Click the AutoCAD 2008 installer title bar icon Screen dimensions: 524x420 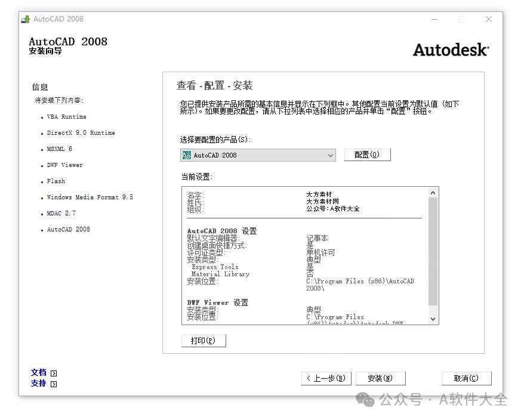(x=26, y=19)
